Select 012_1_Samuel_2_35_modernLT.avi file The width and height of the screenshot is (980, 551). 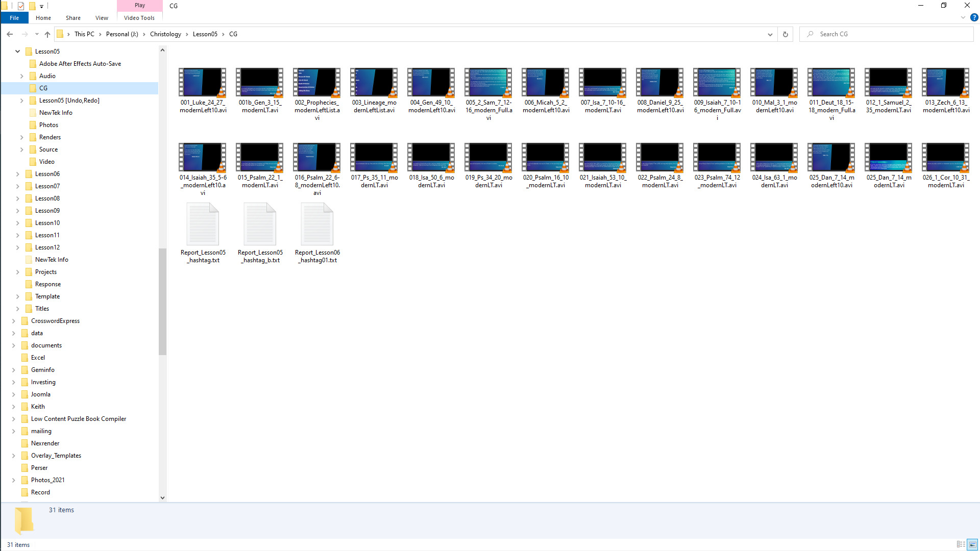[x=889, y=90]
